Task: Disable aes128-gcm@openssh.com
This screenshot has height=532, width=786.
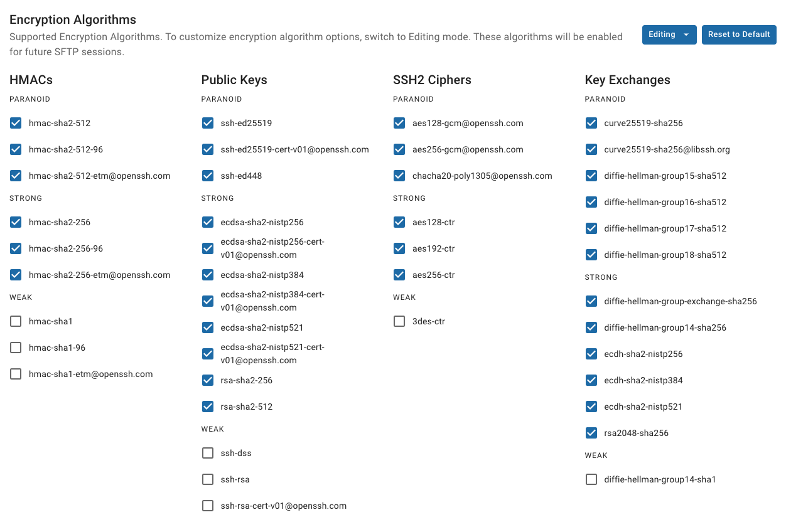Action: click(x=399, y=123)
